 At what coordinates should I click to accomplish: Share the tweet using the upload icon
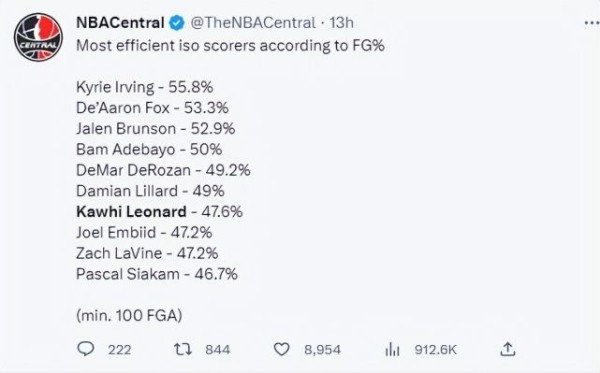(x=508, y=349)
